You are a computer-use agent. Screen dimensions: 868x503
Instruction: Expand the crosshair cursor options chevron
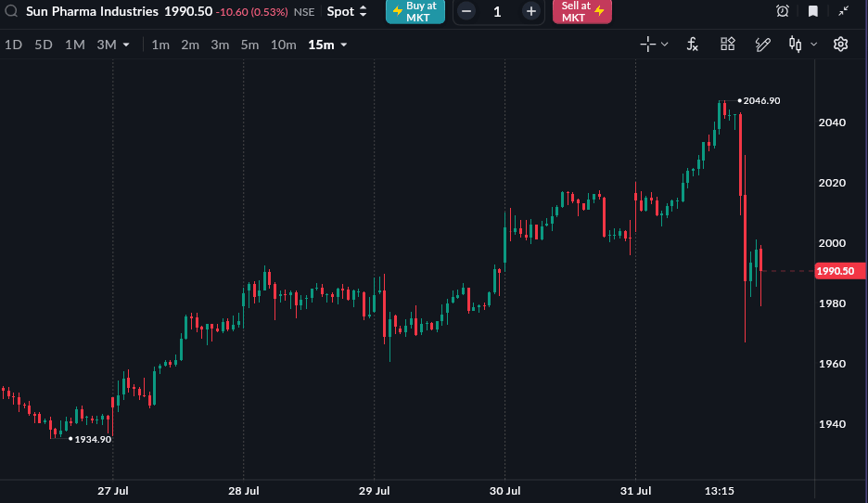(665, 45)
